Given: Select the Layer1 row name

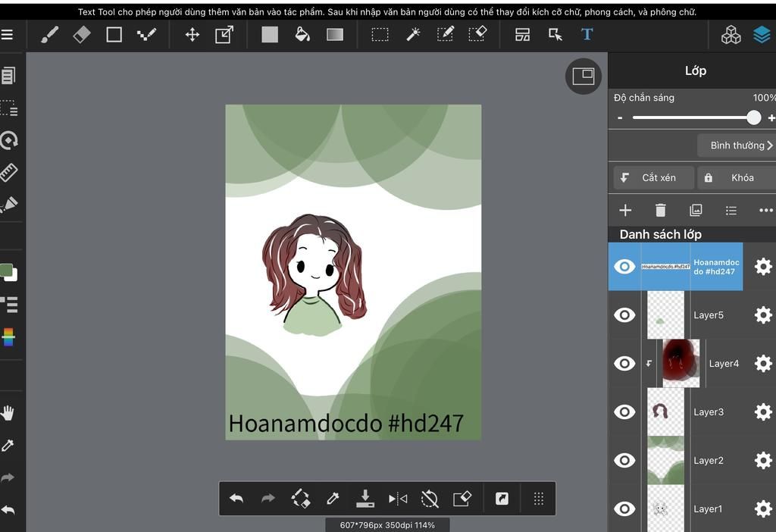Looking at the screenshot, I should pos(708,509).
